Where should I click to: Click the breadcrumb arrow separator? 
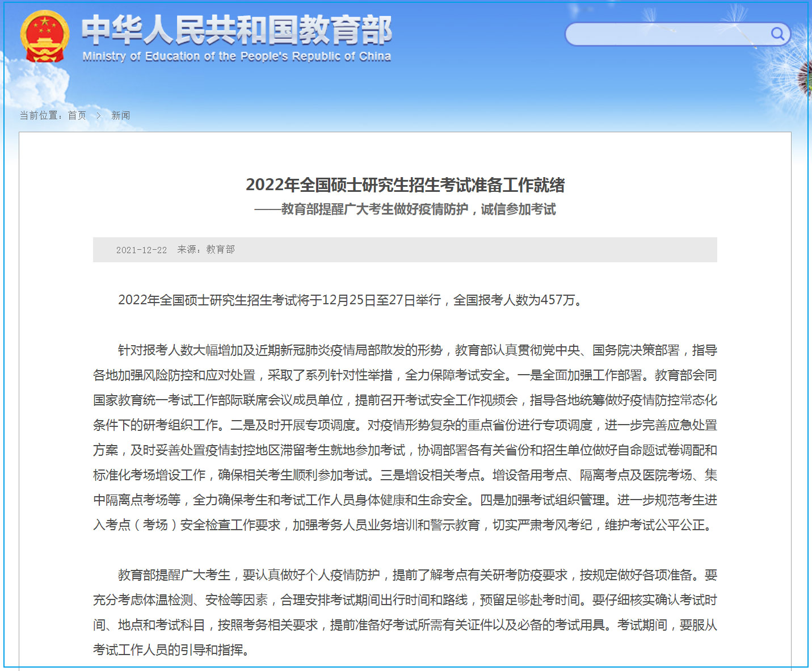(x=98, y=116)
